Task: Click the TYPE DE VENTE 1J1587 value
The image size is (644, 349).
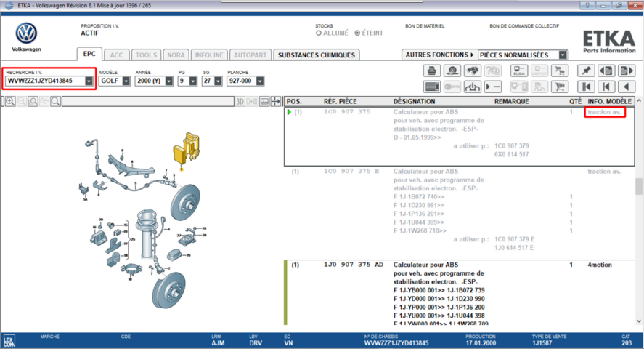Action: (x=542, y=343)
